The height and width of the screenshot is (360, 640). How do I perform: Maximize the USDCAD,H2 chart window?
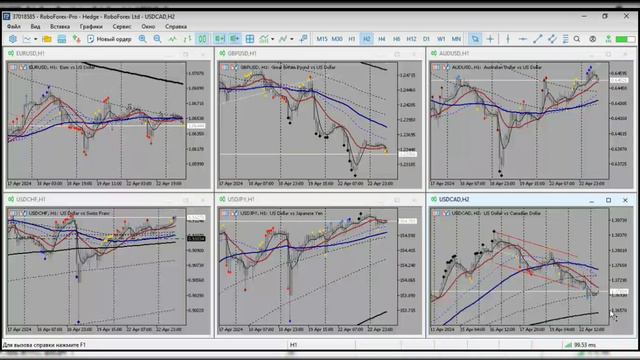[608, 200]
